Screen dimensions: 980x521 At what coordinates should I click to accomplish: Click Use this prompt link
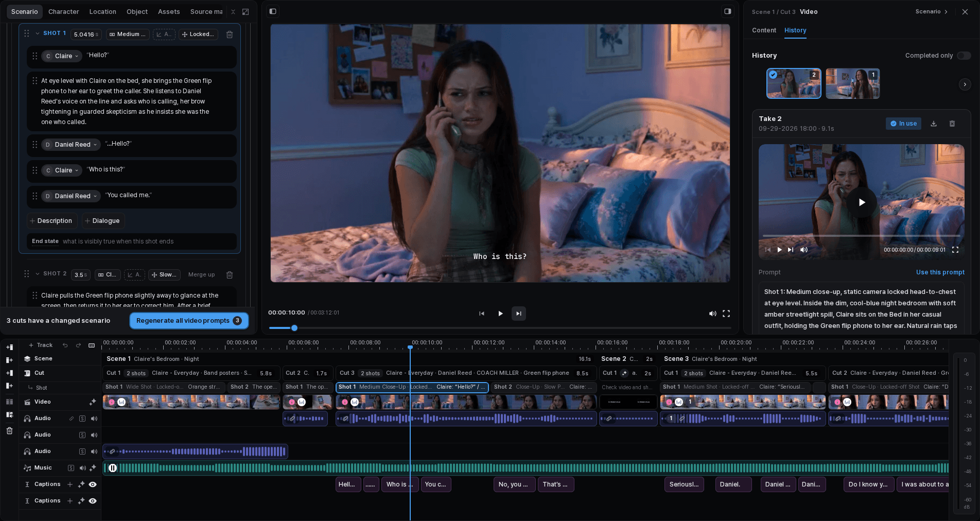[940, 272]
